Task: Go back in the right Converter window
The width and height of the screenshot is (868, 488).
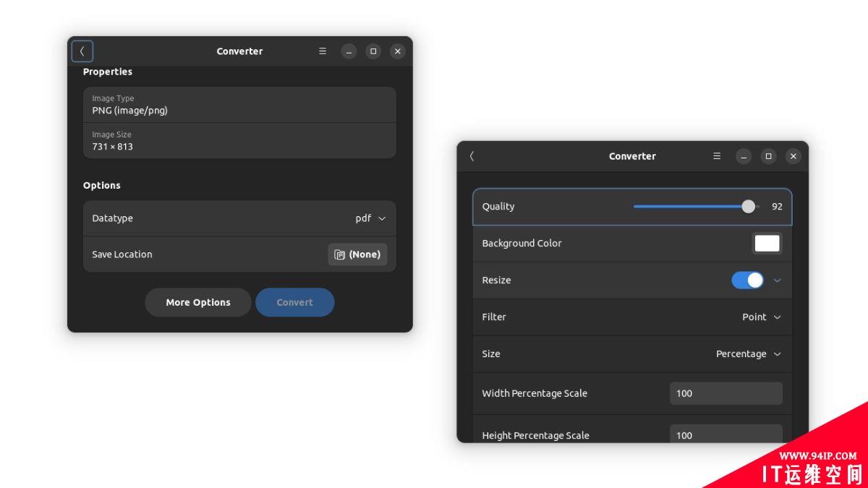Action: pyautogui.click(x=472, y=156)
